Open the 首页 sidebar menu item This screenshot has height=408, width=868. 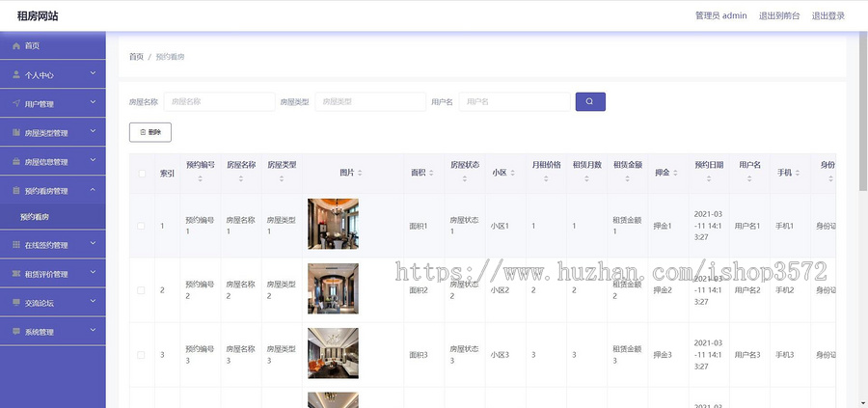click(x=53, y=46)
